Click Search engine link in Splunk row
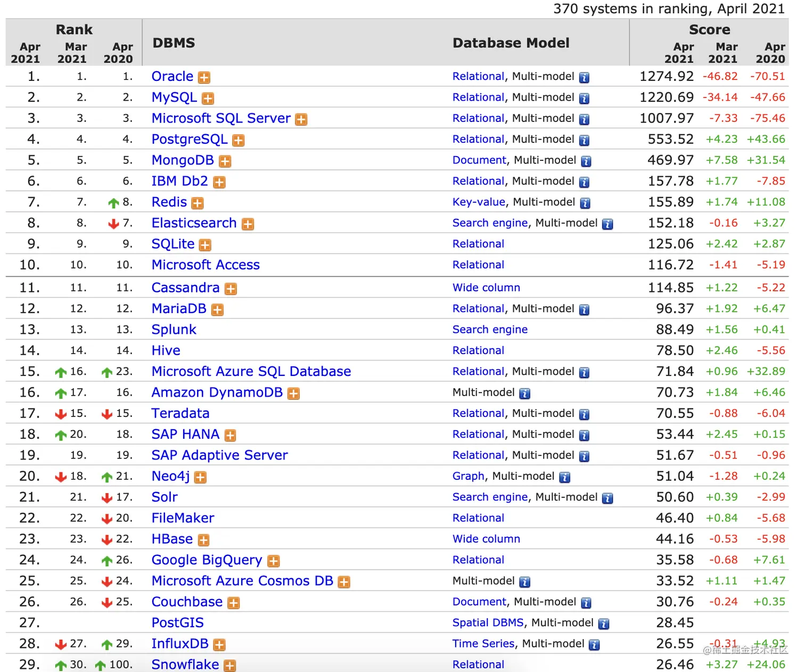Screen dimensions: 805x672 [490, 330]
